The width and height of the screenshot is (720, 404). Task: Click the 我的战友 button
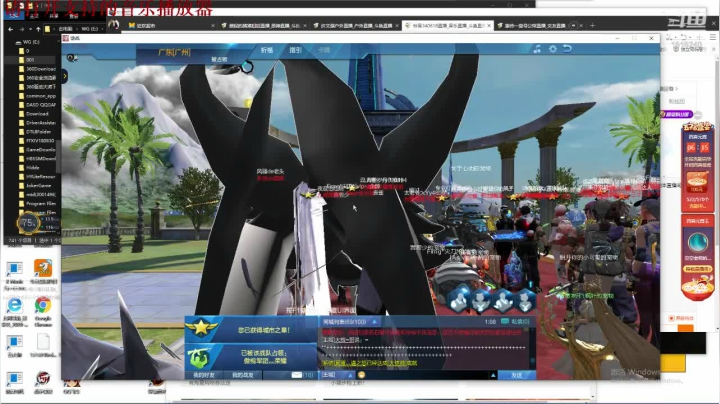[x=242, y=375]
